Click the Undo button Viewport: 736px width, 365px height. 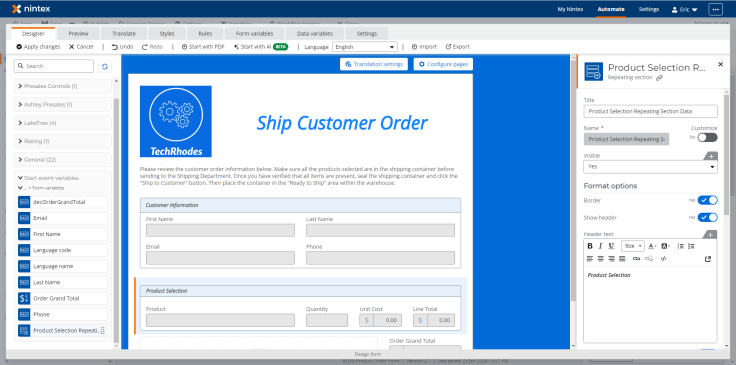(x=123, y=47)
